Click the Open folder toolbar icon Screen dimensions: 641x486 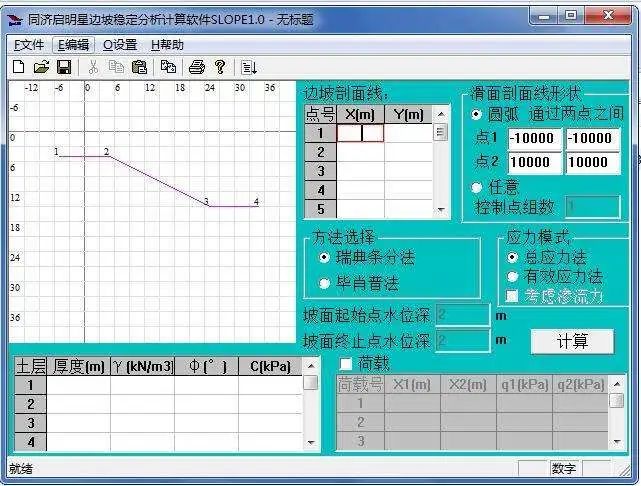pyautogui.click(x=41, y=67)
